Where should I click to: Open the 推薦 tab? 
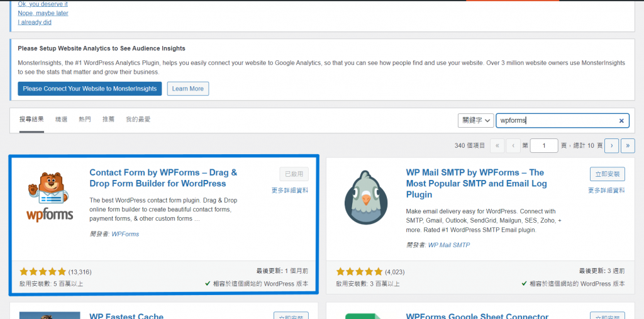click(x=108, y=120)
